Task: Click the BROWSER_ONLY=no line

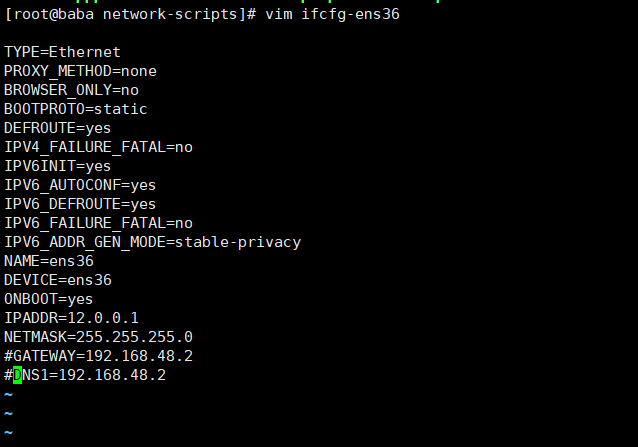Action: tap(71, 90)
